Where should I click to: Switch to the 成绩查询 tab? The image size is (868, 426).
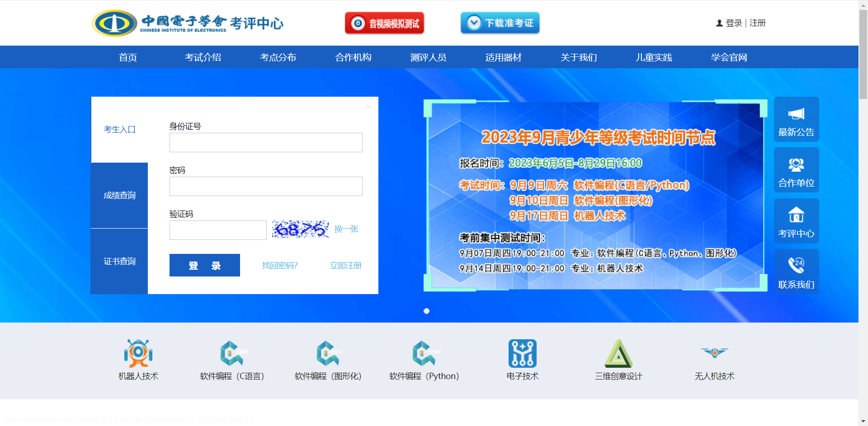click(x=119, y=195)
